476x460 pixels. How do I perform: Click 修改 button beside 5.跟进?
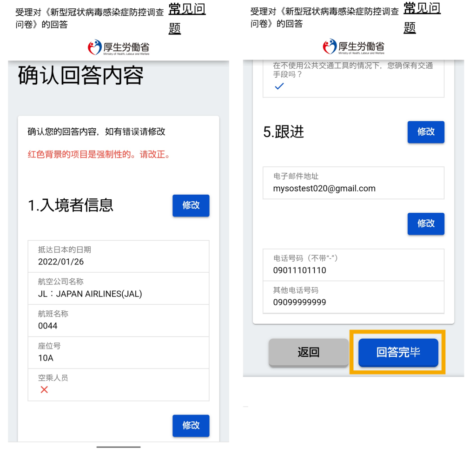point(426,132)
